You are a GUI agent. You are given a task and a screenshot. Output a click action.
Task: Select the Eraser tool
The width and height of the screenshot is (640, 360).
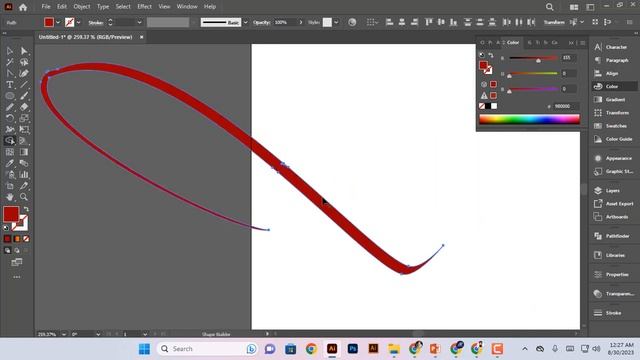click(x=24, y=107)
